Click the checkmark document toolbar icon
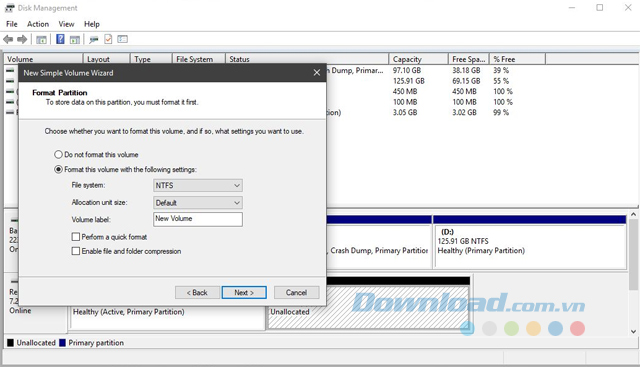 click(108, 39)
